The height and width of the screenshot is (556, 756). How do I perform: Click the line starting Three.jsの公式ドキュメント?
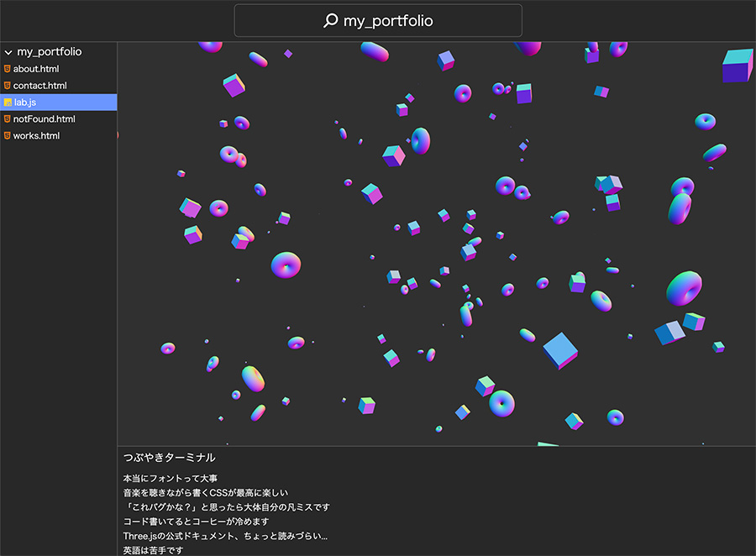(225, 536)
